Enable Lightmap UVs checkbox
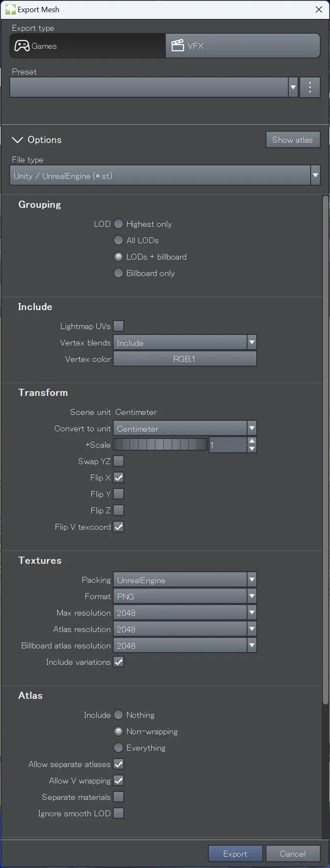Image resolution: width=330 pixels, height=868 pixels. pos(119,326)
